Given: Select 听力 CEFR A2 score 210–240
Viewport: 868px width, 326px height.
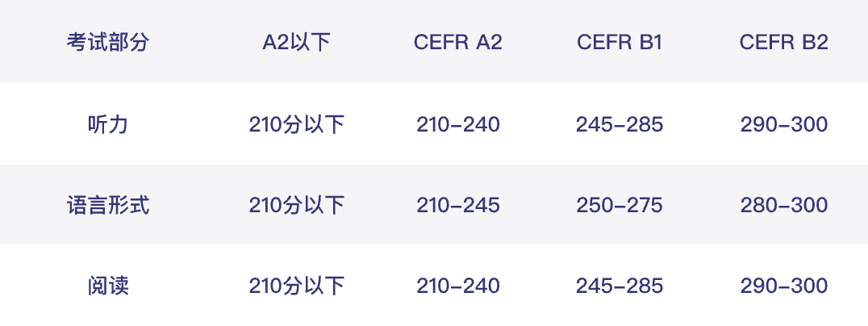Looking at the screenshot, I should pos(458,125).
